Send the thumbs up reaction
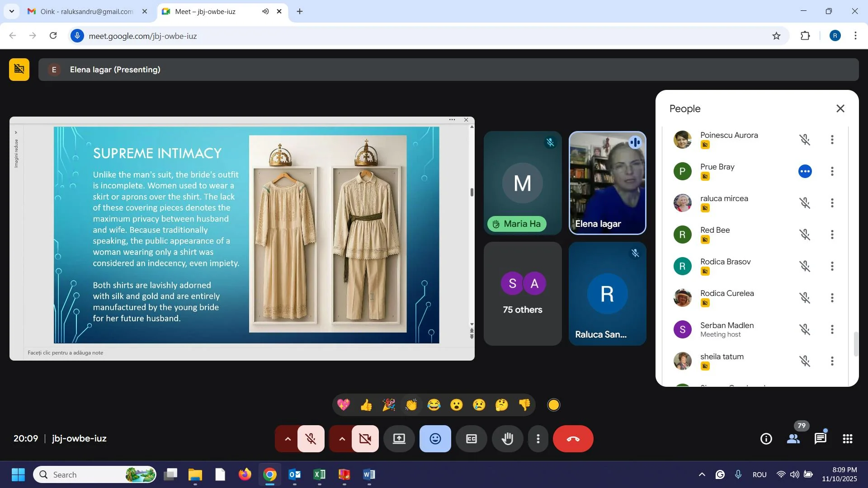The height and width of the screenshot is (488, 868). [366, 405]
